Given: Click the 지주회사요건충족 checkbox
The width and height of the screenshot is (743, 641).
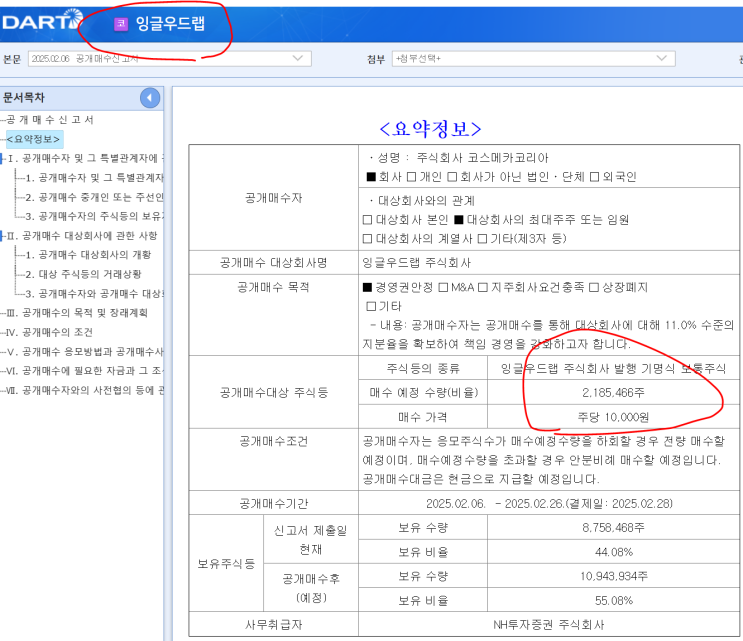Looking at the screenshot, I should [x=483, y=288].
